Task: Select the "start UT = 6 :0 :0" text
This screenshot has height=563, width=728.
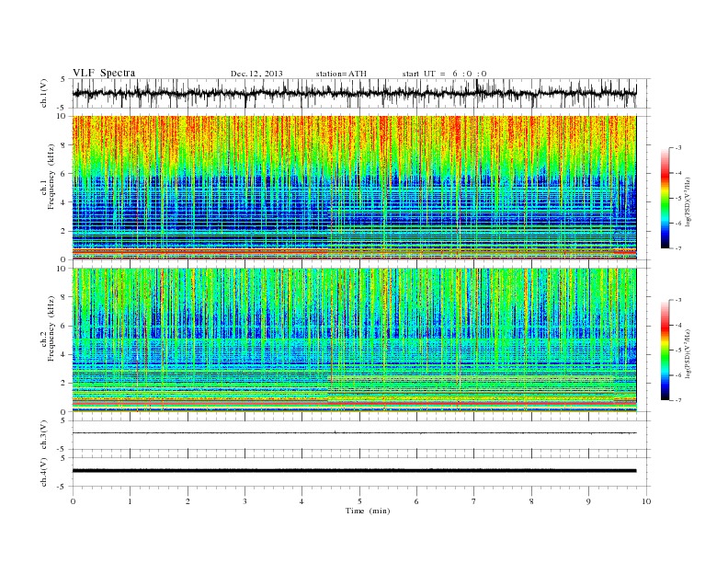Action: tap(444, 74)
